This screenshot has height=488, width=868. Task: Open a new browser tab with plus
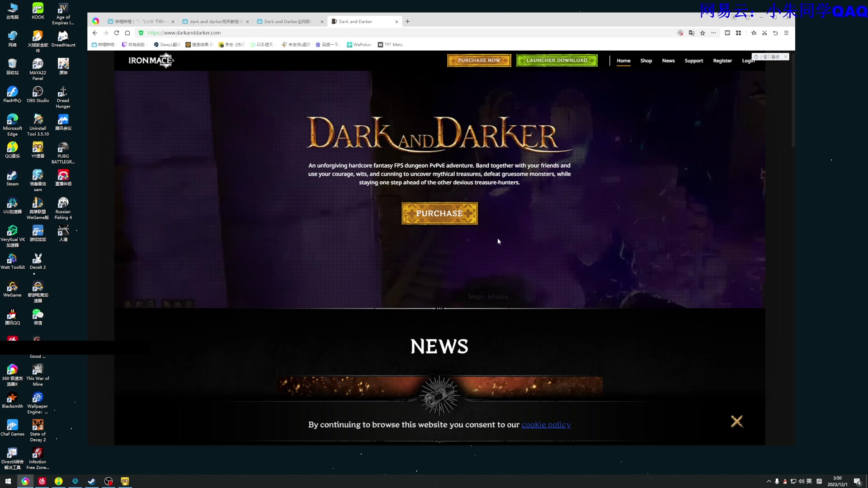[x=407, y=21]
